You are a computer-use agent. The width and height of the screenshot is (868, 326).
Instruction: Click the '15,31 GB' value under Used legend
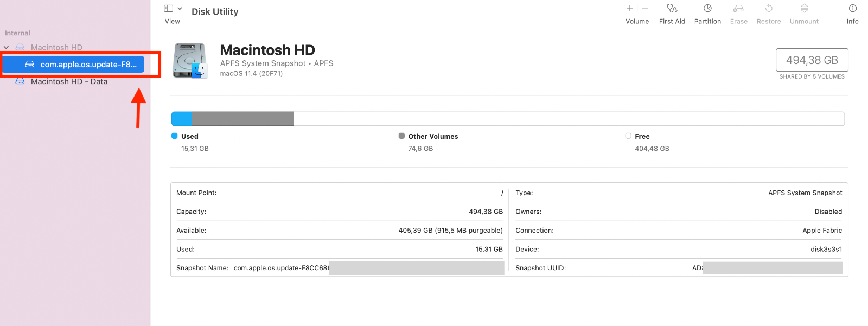(x=195, y=149)
